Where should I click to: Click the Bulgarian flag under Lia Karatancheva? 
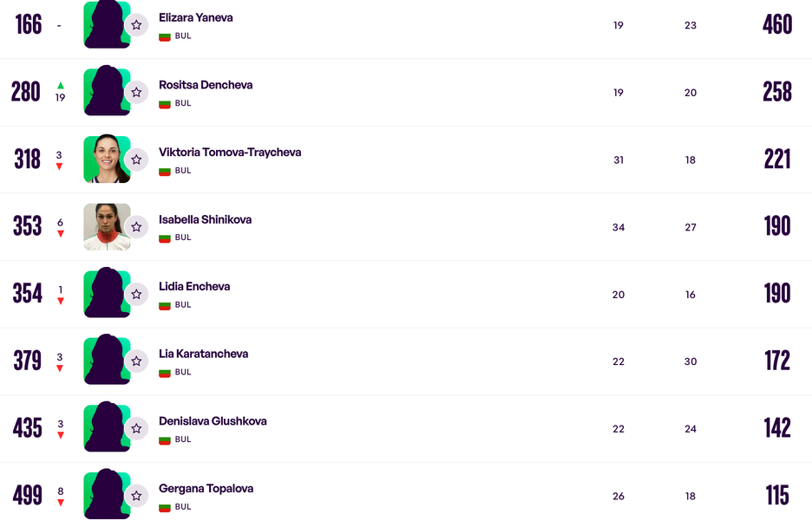tap(165, 373)
